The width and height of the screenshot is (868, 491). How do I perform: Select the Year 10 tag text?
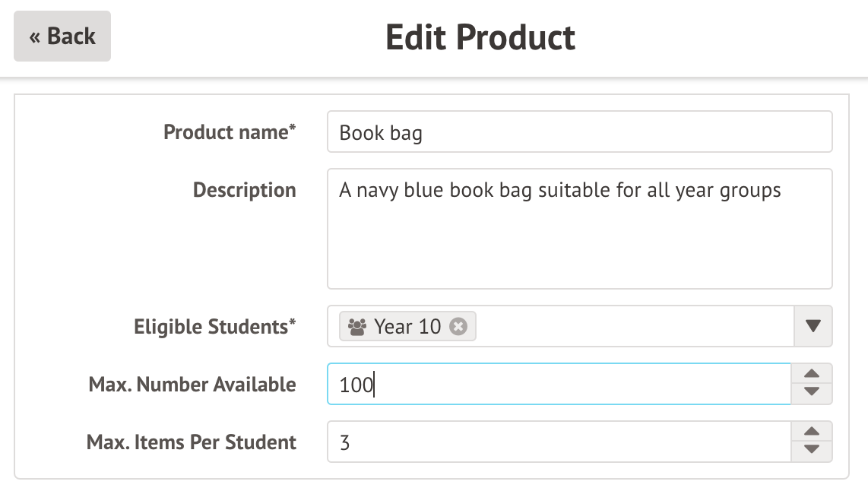tap(407, 327)
